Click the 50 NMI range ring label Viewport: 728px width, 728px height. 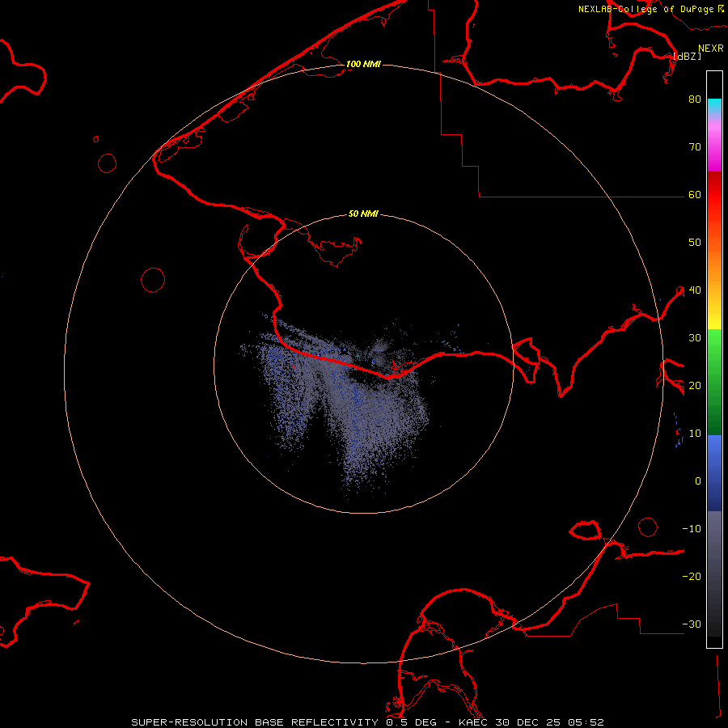pyautogui.click(x=363, y=214)
